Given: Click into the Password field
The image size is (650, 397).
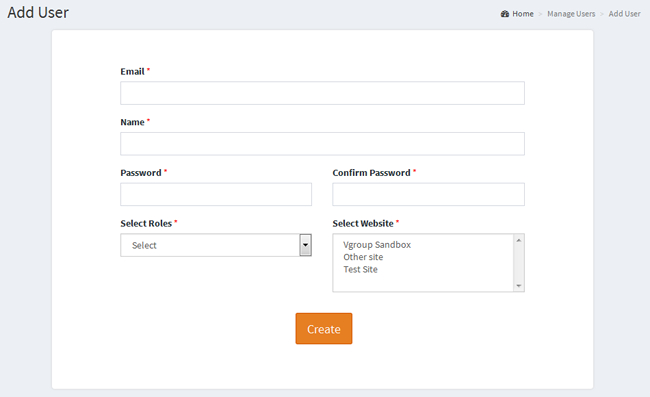Looking at the screenshot, I should click(216, 194).
